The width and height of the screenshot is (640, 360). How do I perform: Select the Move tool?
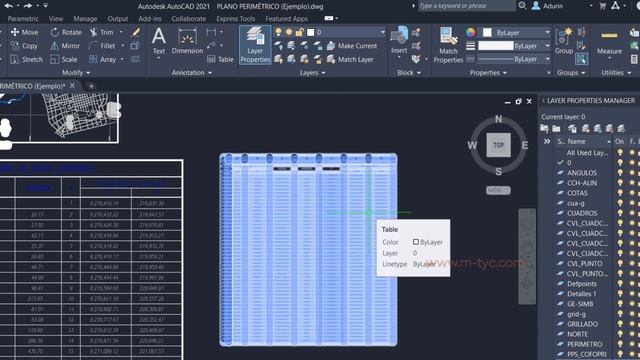point(24,32)
